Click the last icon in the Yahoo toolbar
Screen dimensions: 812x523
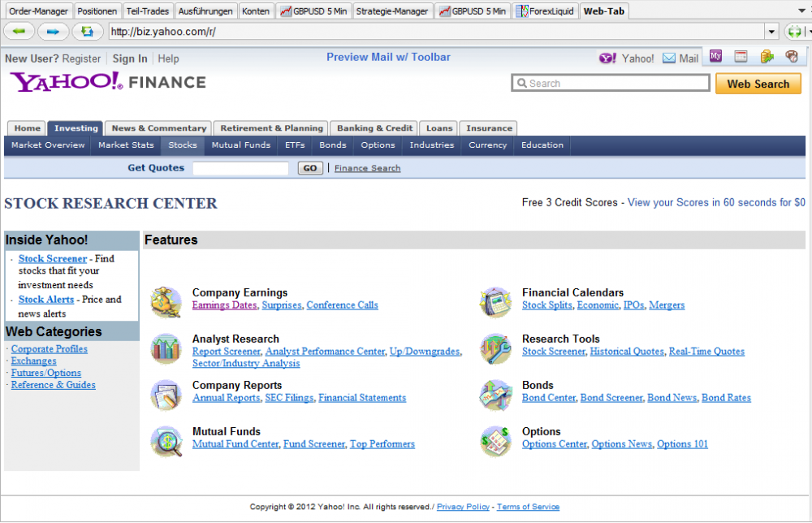pos(792,56)
